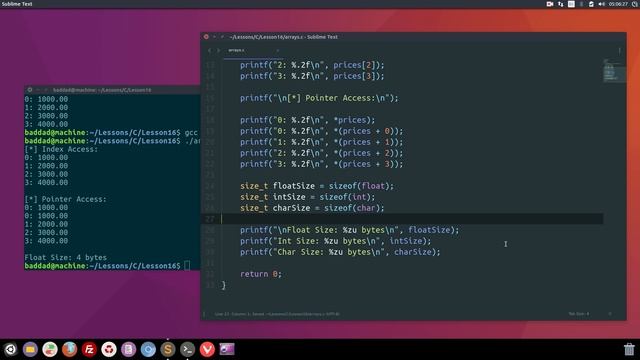Click the 'prices[3]' printf line
This screenshot has width=640, height=360.
click(x=312, y=76)
